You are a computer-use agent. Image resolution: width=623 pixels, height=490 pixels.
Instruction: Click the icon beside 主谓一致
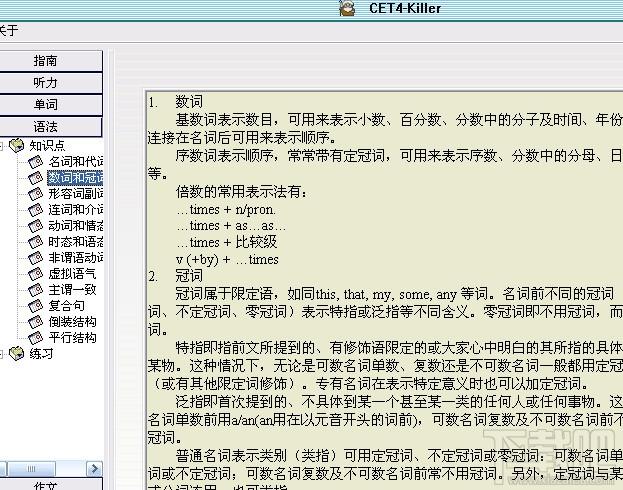point(35,290)
